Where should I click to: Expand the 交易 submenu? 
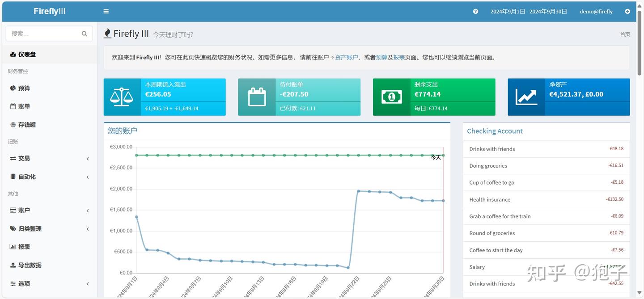(x=87, y=159)
